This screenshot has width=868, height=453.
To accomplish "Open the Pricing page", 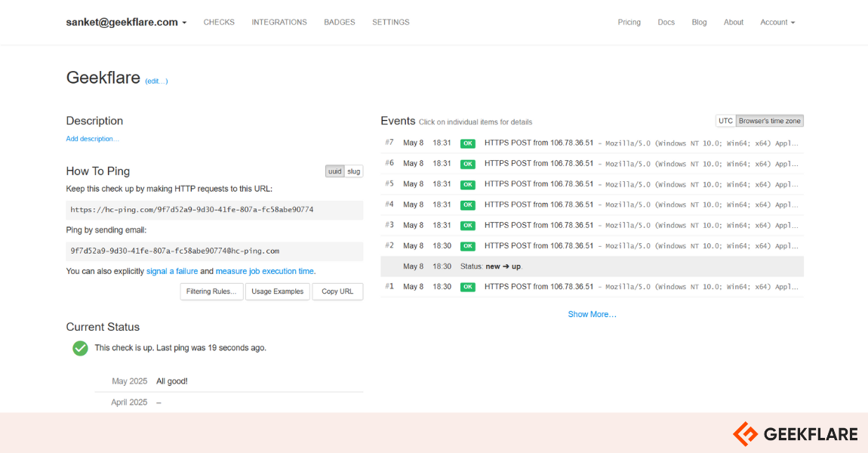I will 629,22.
